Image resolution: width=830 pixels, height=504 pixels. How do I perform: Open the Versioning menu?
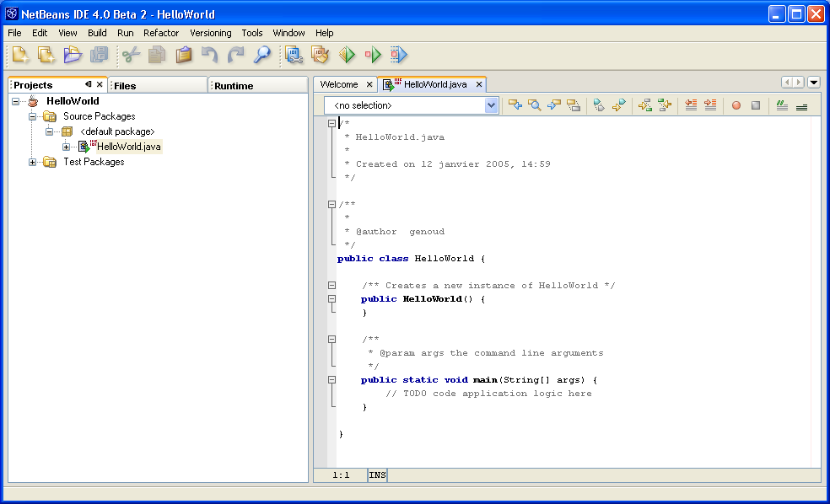click(210, 33)
